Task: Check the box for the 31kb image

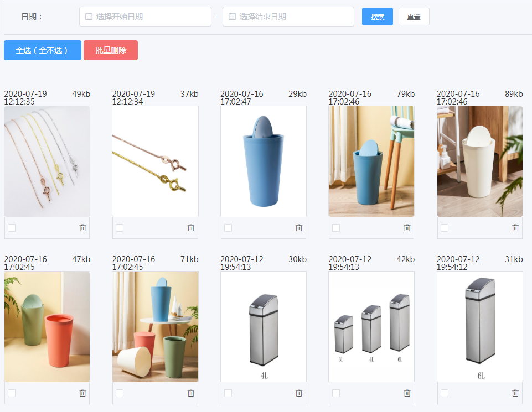Action: point(445,393)
